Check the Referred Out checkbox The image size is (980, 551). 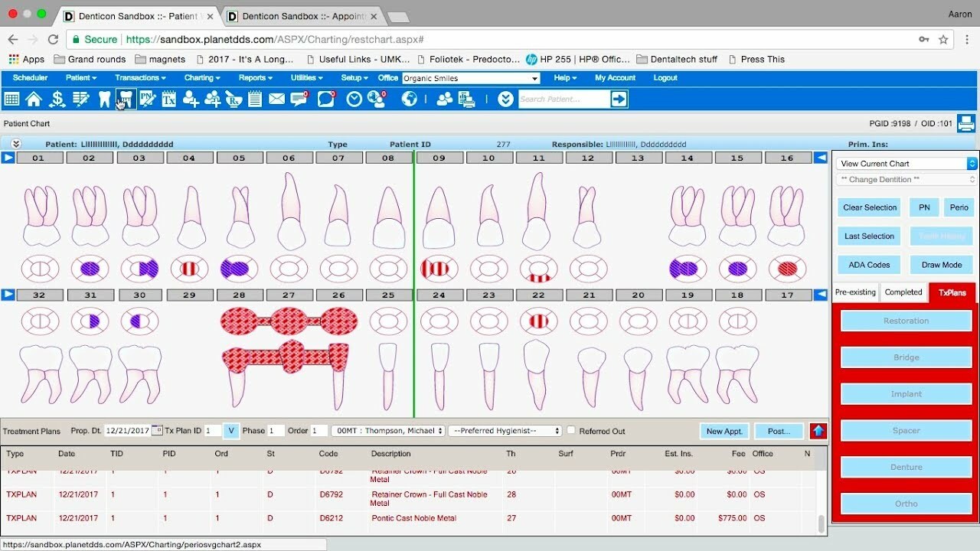coord(571,430)
